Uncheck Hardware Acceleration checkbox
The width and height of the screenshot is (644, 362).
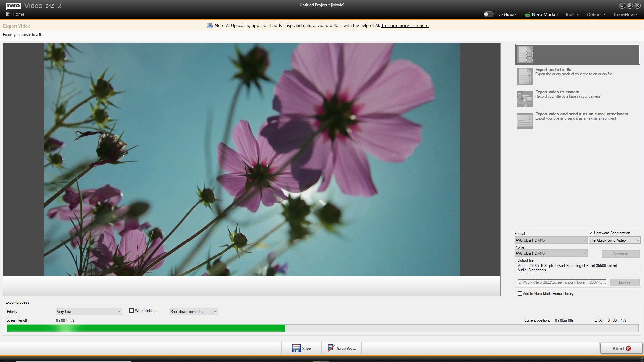tap(591, 233)
